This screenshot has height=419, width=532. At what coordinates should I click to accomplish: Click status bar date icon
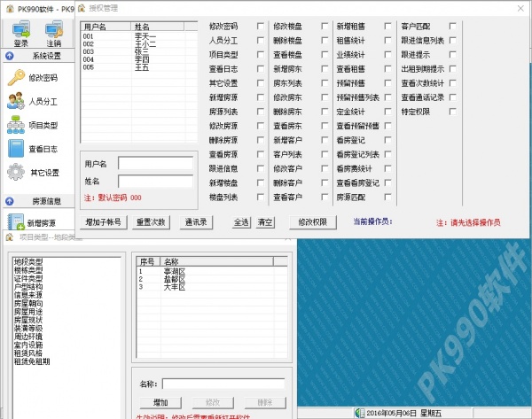click(359, 413)
